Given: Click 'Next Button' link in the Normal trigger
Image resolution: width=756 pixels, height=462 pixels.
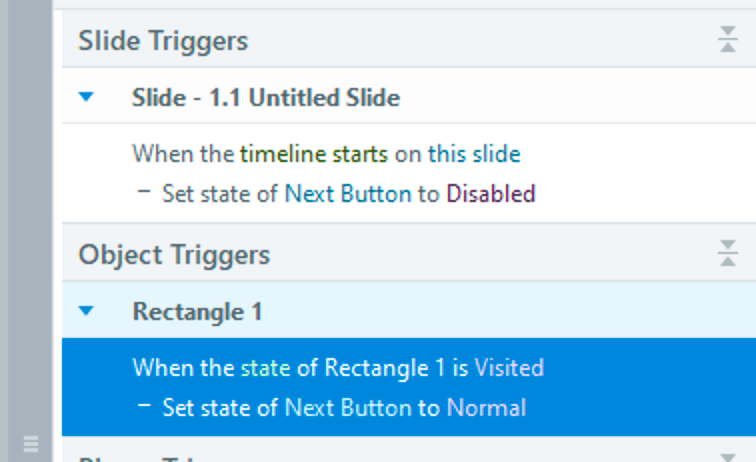Looking at the screenshot, I should coord(347,407).
